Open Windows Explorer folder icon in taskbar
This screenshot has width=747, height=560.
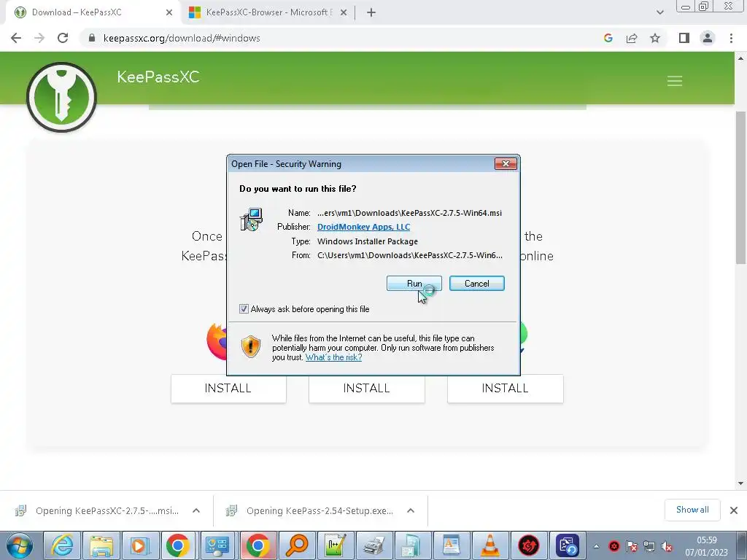[x=101, y=545]
